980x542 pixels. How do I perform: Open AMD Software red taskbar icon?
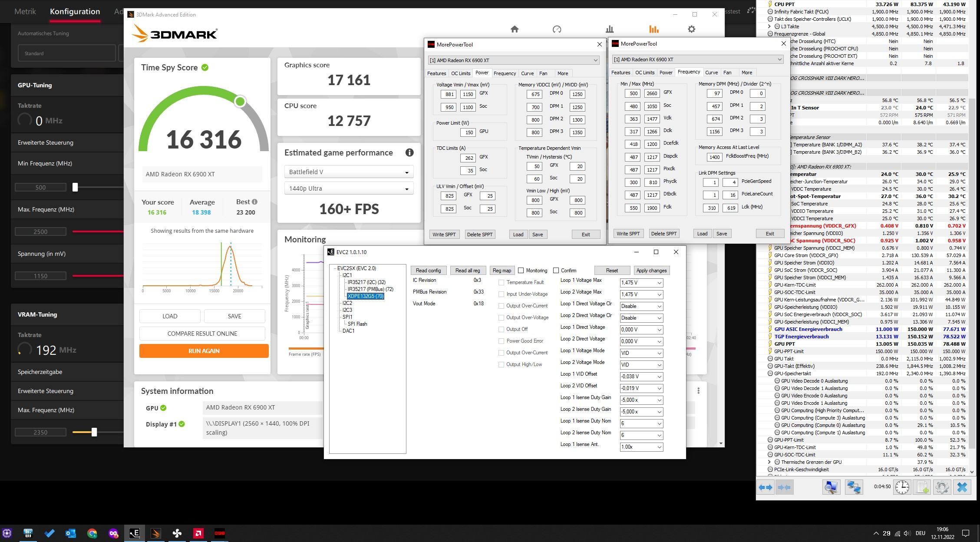coord(198,533)
